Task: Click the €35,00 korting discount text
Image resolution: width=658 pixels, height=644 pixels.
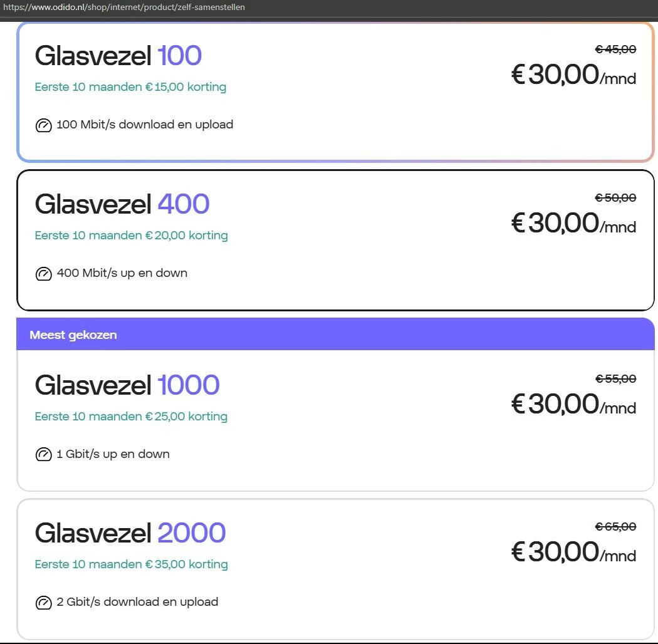Action: pyautogui.click(x=131, y=564)
